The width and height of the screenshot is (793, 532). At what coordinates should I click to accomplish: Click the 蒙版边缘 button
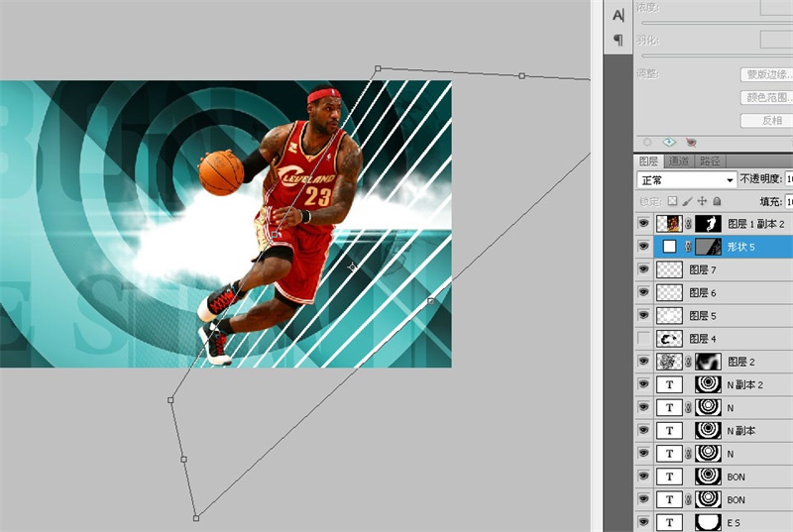[766, 74]
